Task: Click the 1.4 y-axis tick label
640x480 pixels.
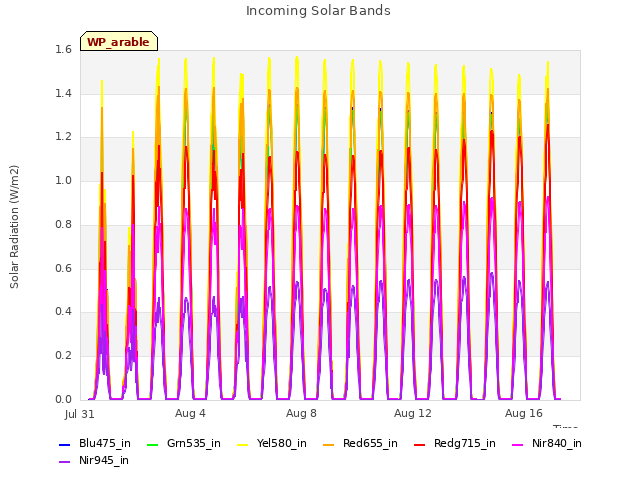Action: [63, 94]
